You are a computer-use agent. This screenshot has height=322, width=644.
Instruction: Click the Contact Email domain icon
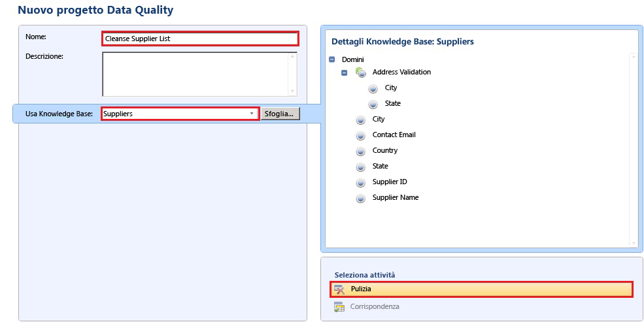point(360,135)
